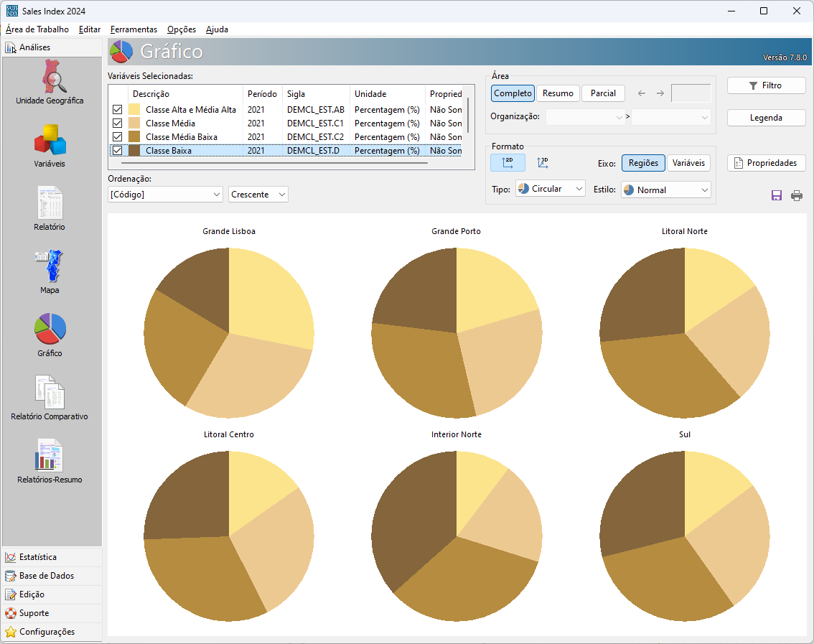Click the Classe Média color swatch

pyautogui.click(x=134, y=123)
